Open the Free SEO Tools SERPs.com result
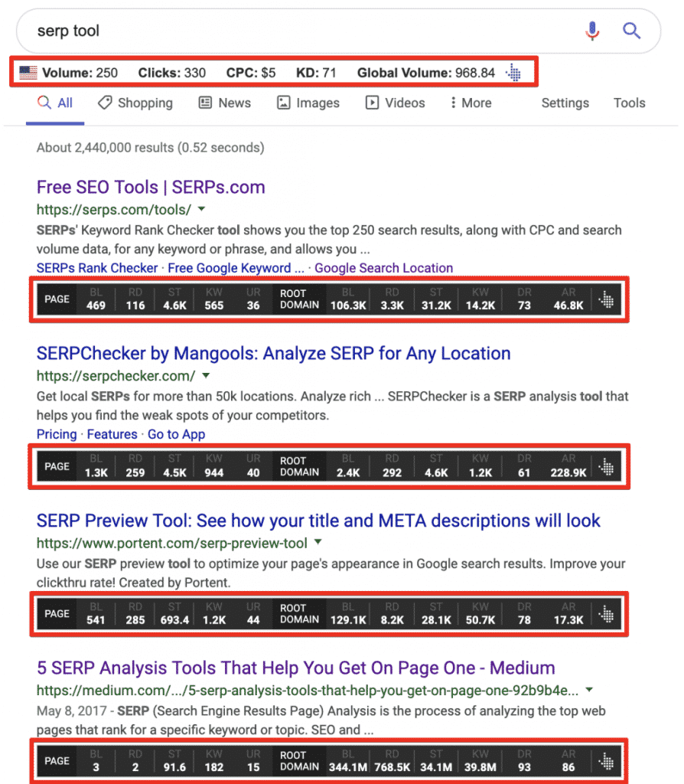This screenshot has width=684, height=784. (151, 187)
